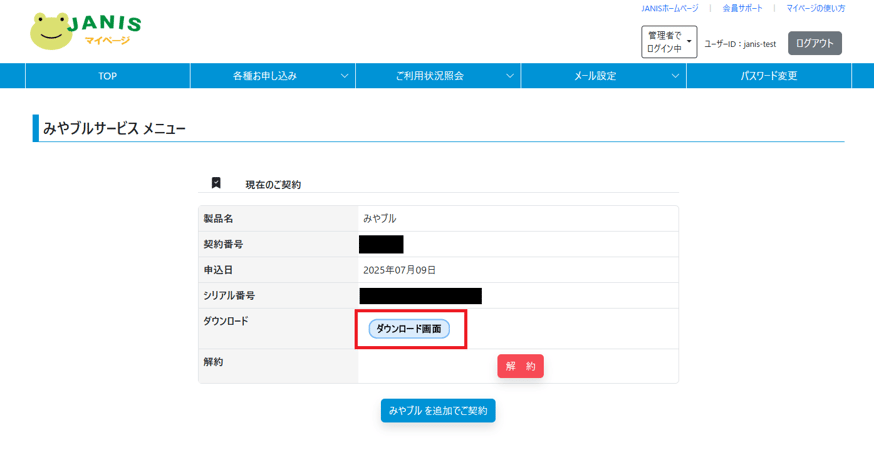Expand the ご利用状況照会 menu chevron
The height and width of the screenshot is (450, 874).
[510, 76]
